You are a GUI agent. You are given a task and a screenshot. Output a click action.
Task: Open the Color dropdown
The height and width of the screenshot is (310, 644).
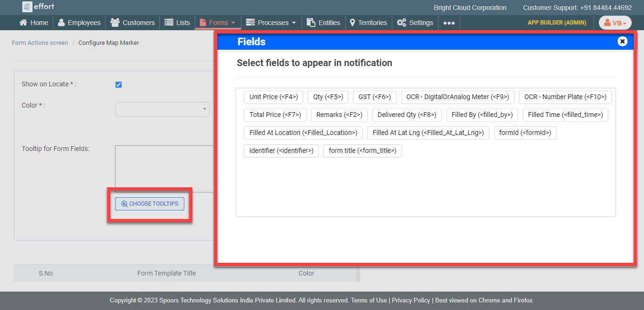point(162,109)
